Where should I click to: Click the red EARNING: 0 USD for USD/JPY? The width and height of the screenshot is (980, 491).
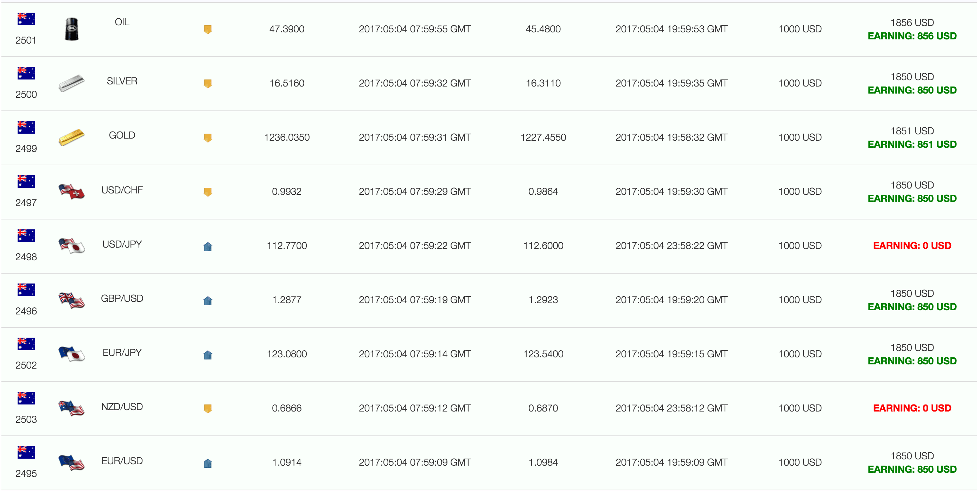pos(912,246)
